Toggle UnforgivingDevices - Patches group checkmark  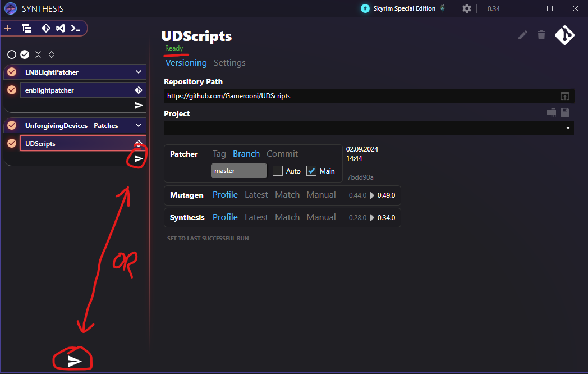[12, 125]
